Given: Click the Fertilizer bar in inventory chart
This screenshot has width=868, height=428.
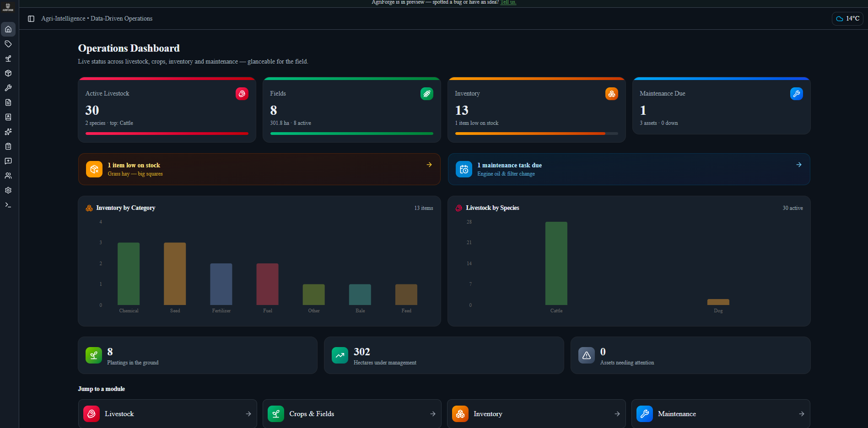Looking at the screenshot, I should [221, 284].
